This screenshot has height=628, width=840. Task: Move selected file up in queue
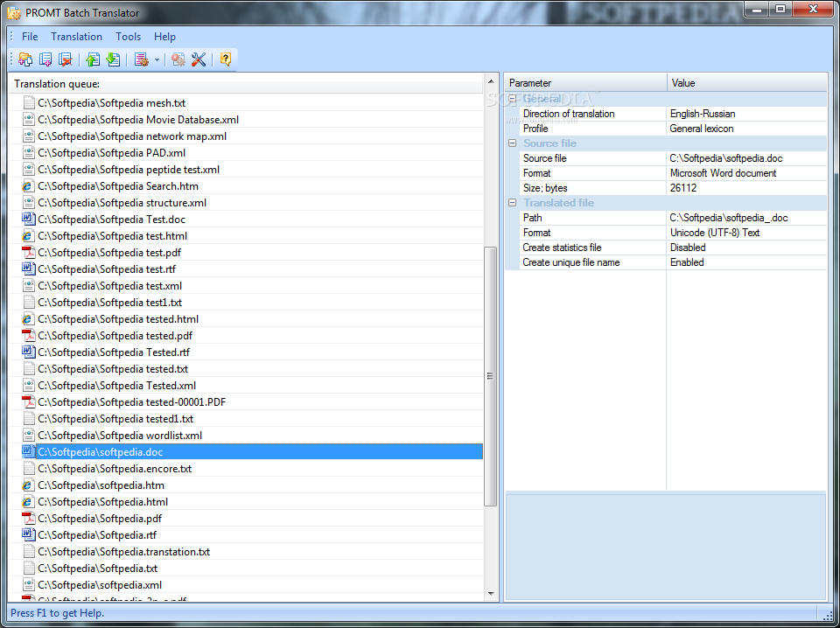pos(93,59)
